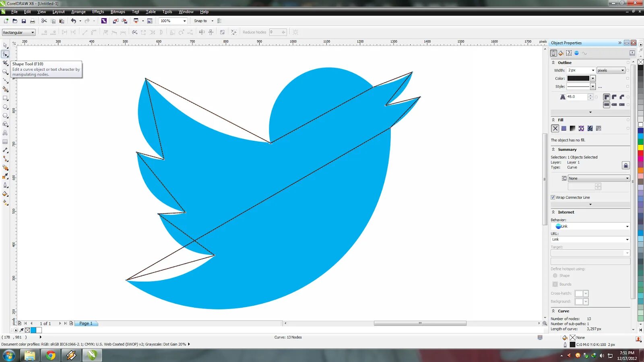
Task: Open Google Chrome from the taskbar
Action: 50,356
